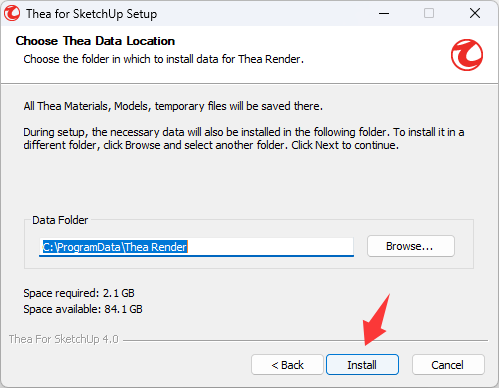This screenshot has width=499, height=388.
Task: Click the red arrow pointing at Install
Action: [377, 319]
